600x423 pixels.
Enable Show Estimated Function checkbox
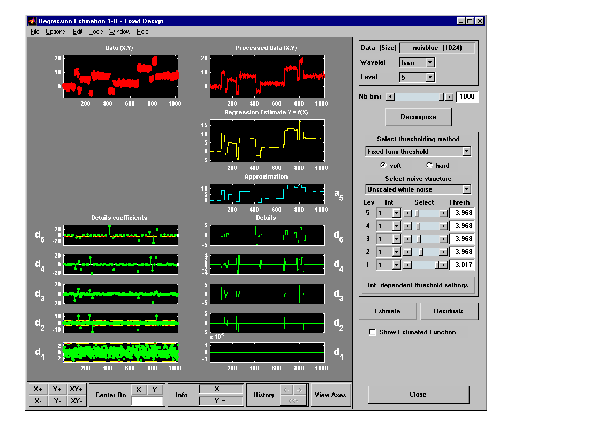point(372,331)
